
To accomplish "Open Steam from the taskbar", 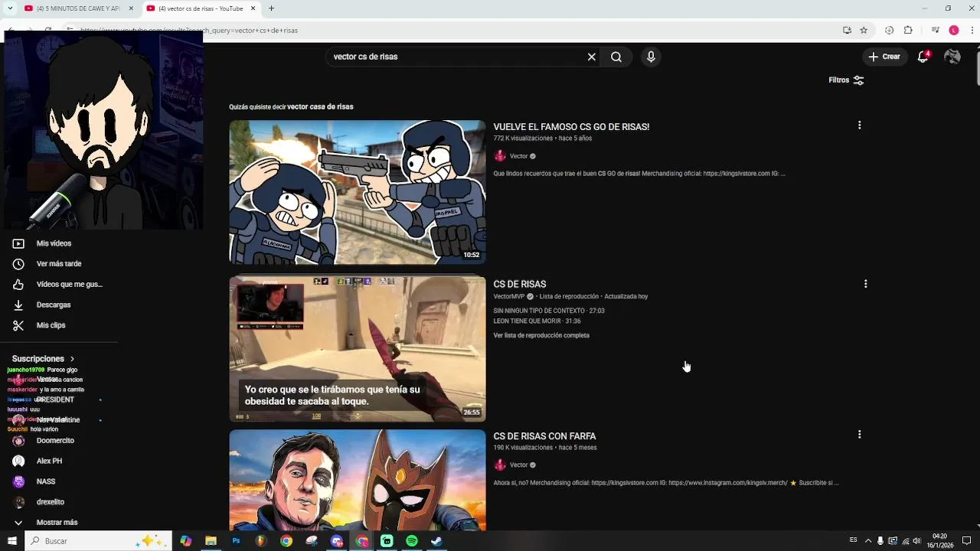I will [x=436, y=541].
